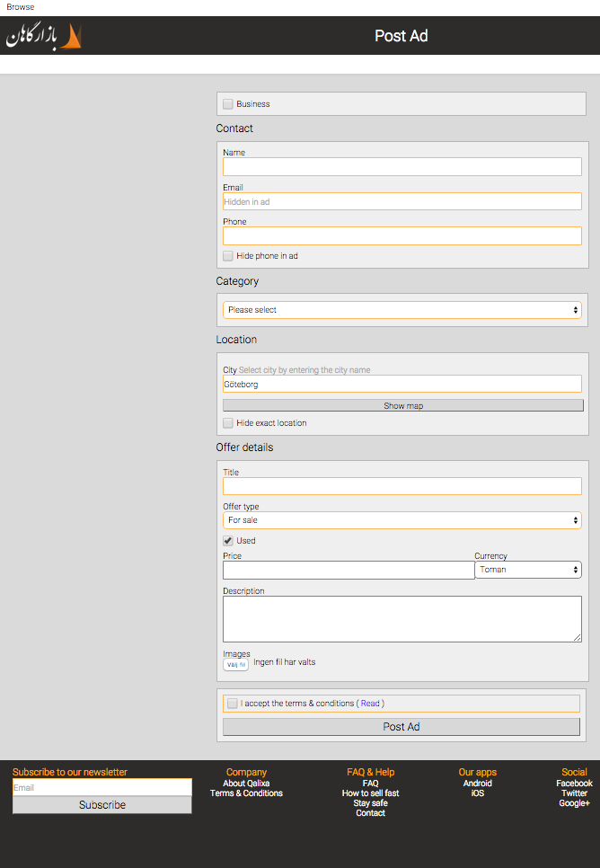
Task: Click into the Description text area
Action: click(401, 619)
